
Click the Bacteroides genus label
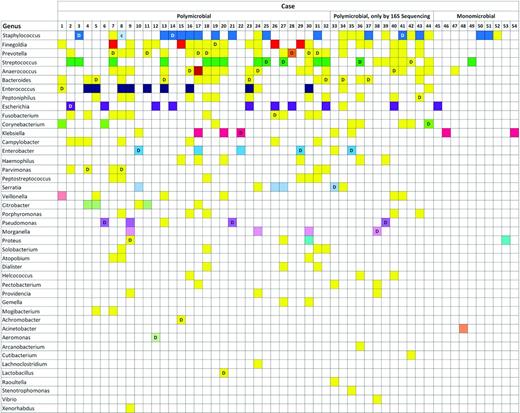pyautogui.click(x=16, y=80)
